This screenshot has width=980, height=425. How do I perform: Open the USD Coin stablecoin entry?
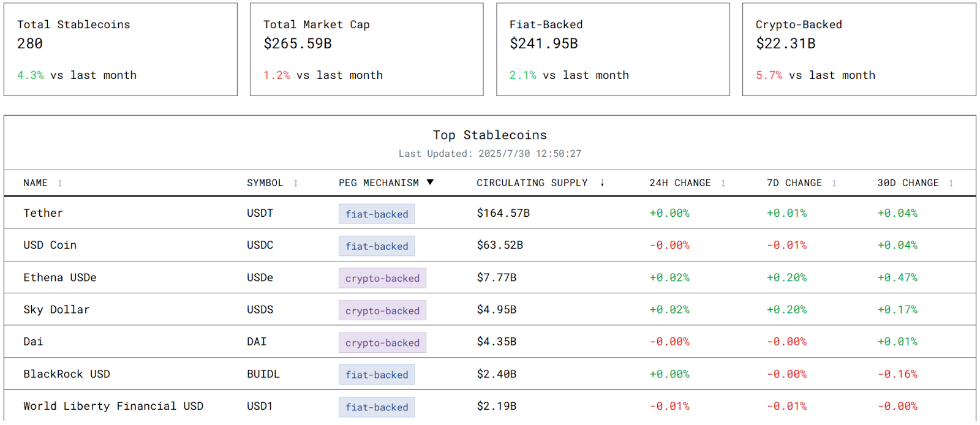50,245
